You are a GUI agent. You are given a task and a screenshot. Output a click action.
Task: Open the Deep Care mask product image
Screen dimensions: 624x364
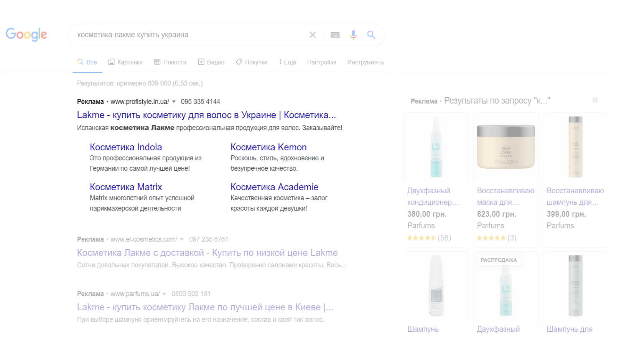click(x=505, y=147)
